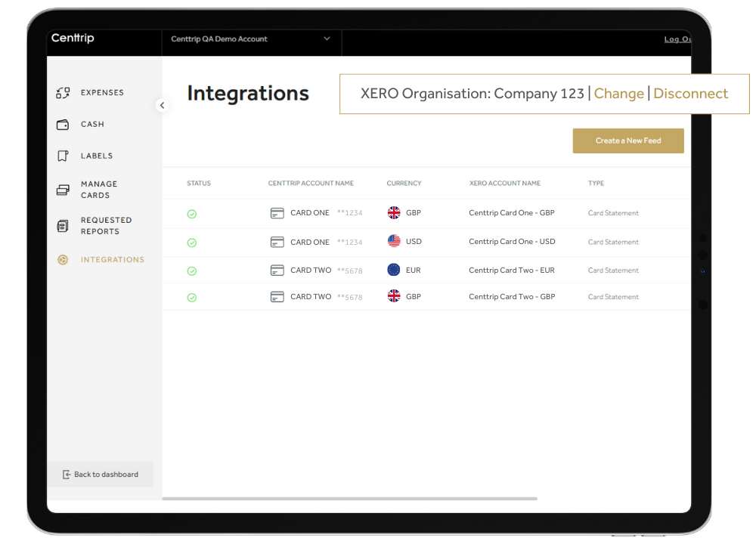Image resolution: width=756 pixels, height=544 pixels.
Task: Click the EU flag icon for EUR
Action: pyautogui.click(x=394, y=270)
